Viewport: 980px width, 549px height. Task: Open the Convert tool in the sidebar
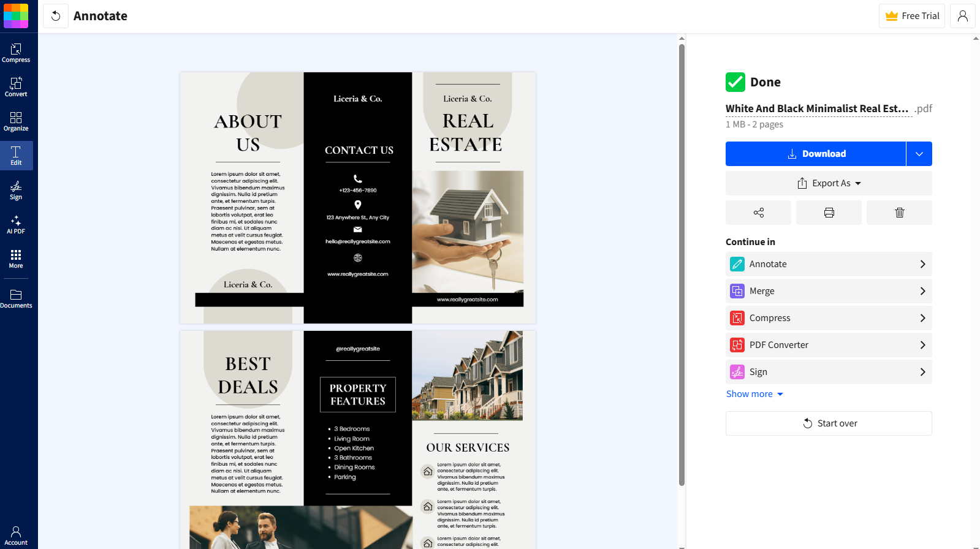(x=16, y=87)
